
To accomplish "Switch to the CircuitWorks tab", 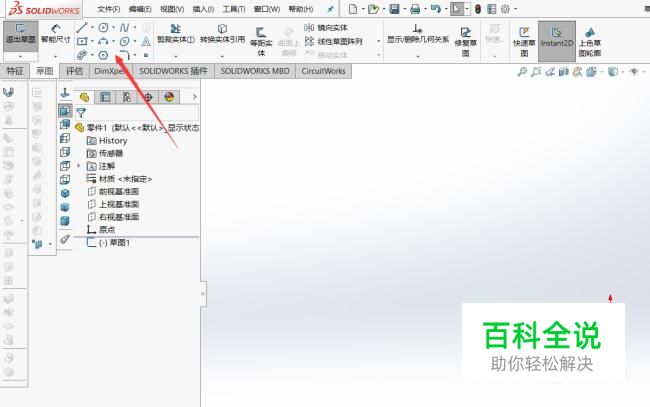I will (x=323, y=71).
